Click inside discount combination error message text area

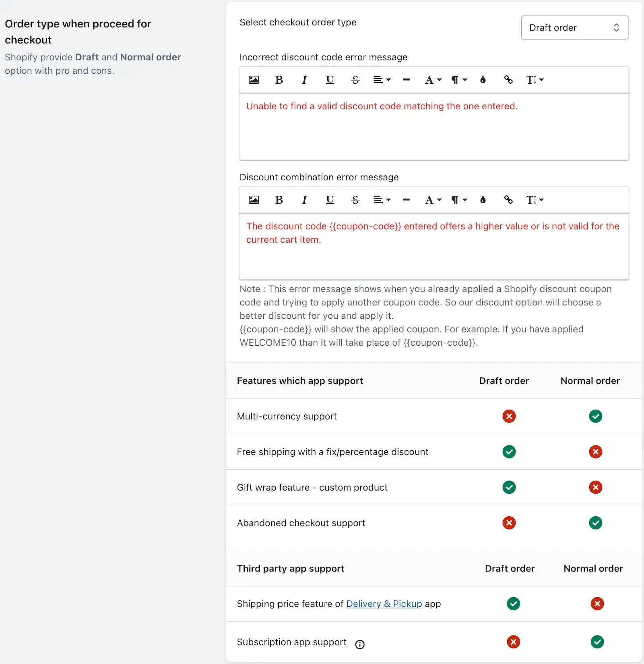click(x=434, y=246)
